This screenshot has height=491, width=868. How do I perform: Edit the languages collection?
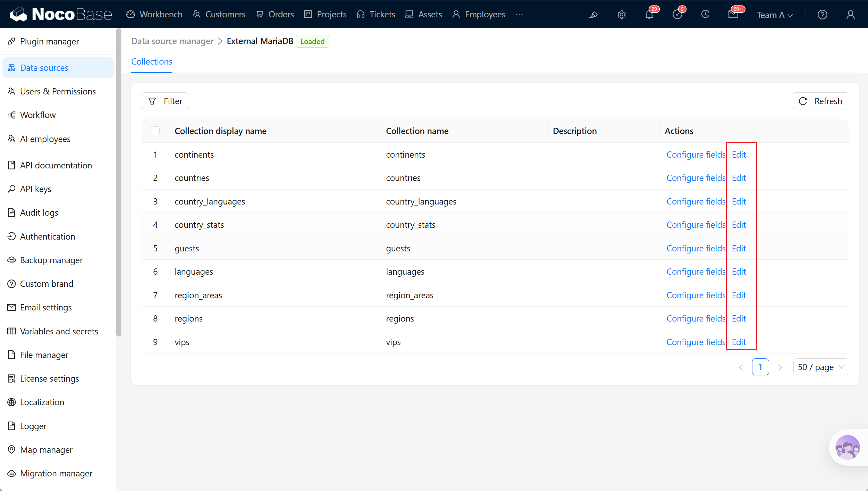coord(739,272)
